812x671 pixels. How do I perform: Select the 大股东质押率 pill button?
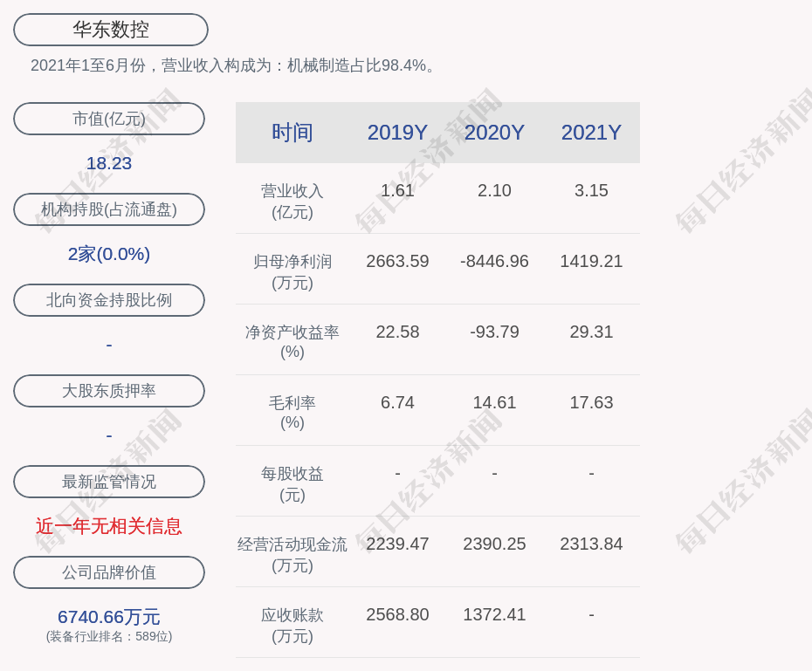point(109,391)
